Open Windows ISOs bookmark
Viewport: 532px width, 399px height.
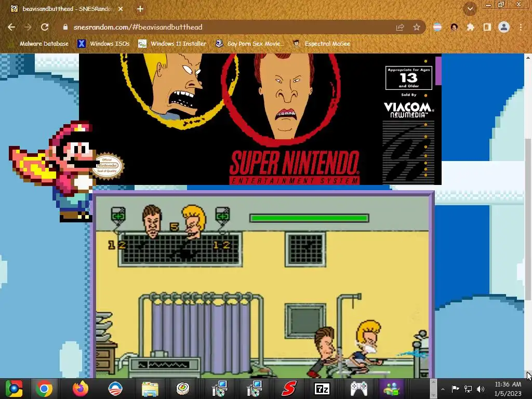[103, 44]
